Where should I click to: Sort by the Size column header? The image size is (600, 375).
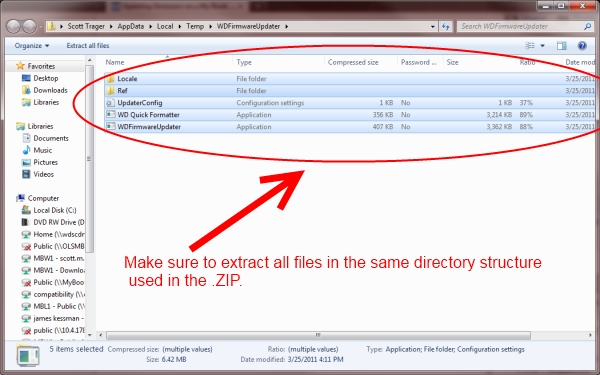[452, 62]
